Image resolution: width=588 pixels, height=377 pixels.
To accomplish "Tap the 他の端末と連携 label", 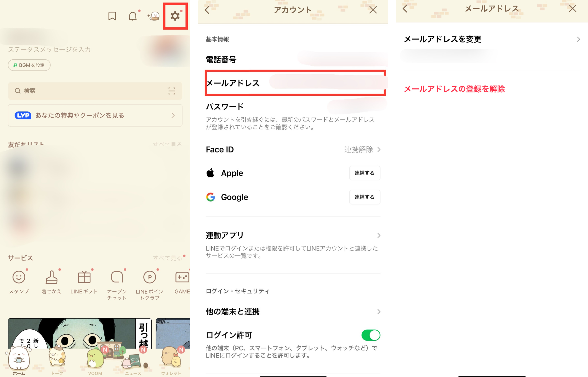I will [233, 312].
